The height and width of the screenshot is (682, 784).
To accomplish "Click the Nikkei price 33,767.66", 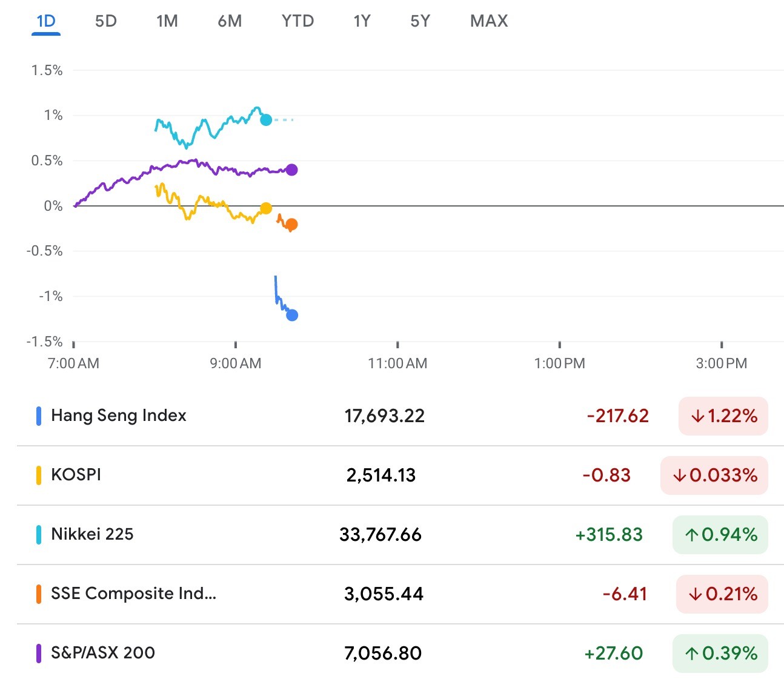I will 380,535.
